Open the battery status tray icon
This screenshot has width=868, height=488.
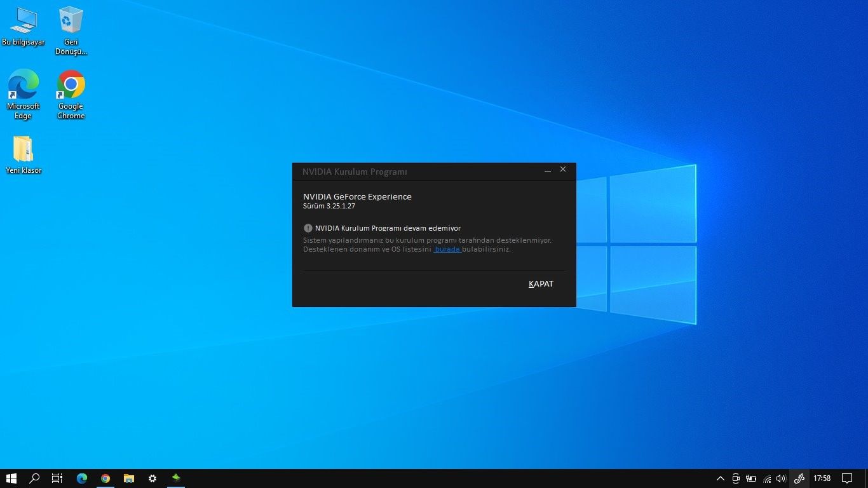click(751, 478)
